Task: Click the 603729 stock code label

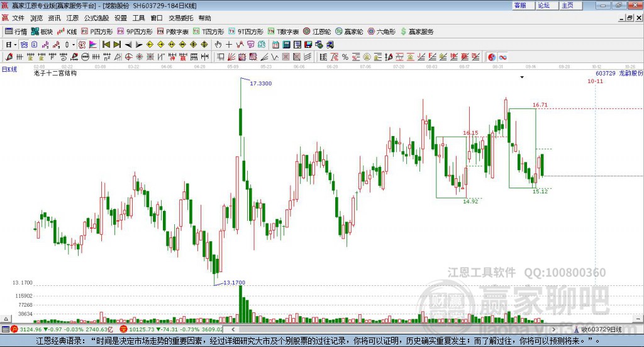Action: click(x=606, y=73)
